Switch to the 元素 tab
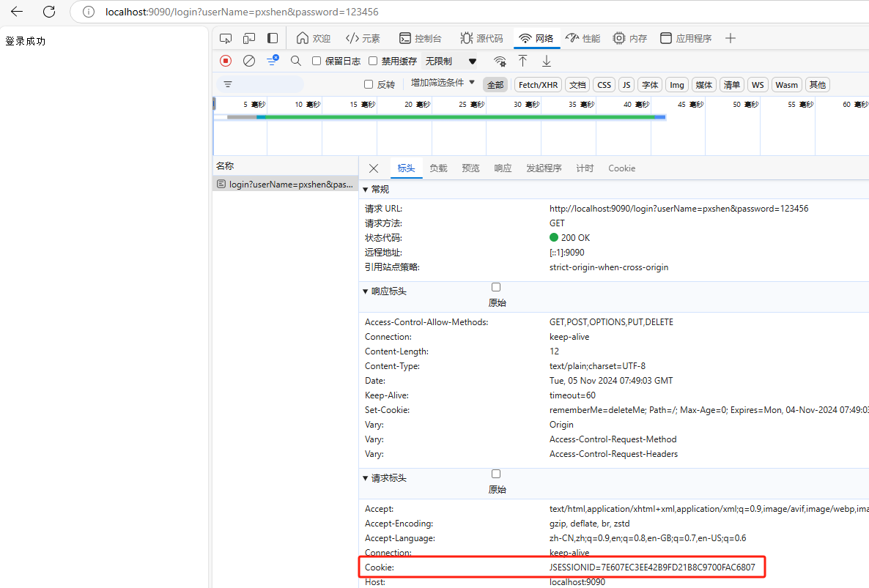Viewport: 869px width, 588px height. [363, 38]
